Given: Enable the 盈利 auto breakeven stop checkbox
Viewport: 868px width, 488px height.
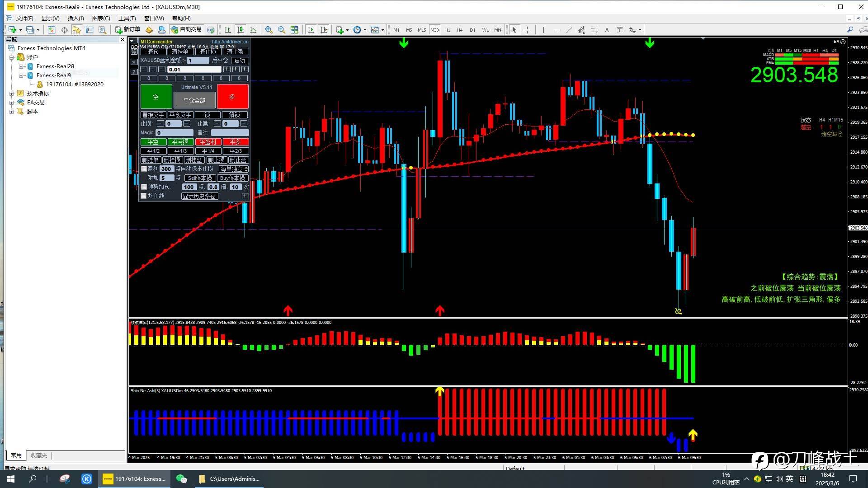Looking at the screenshot, I should click(144, 169).
